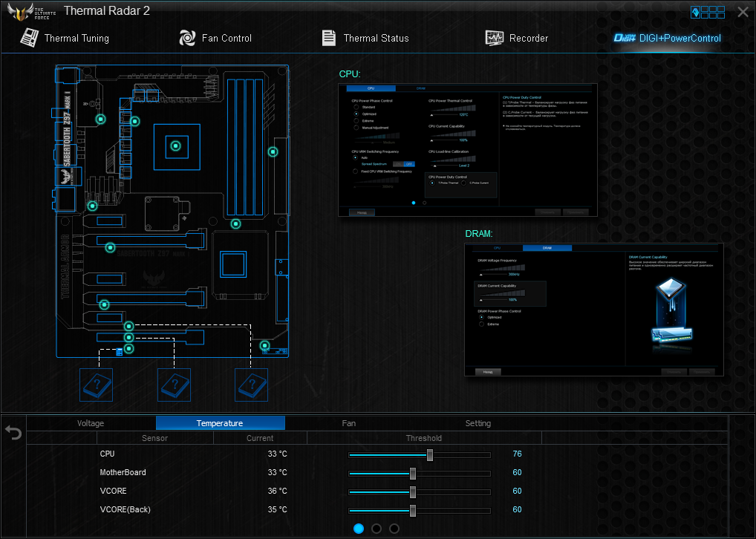Select the sensor dot on the first long PCIe slot
Viewport: 756px width, 539px height.
pyautogui.click(x=111, y=248)
